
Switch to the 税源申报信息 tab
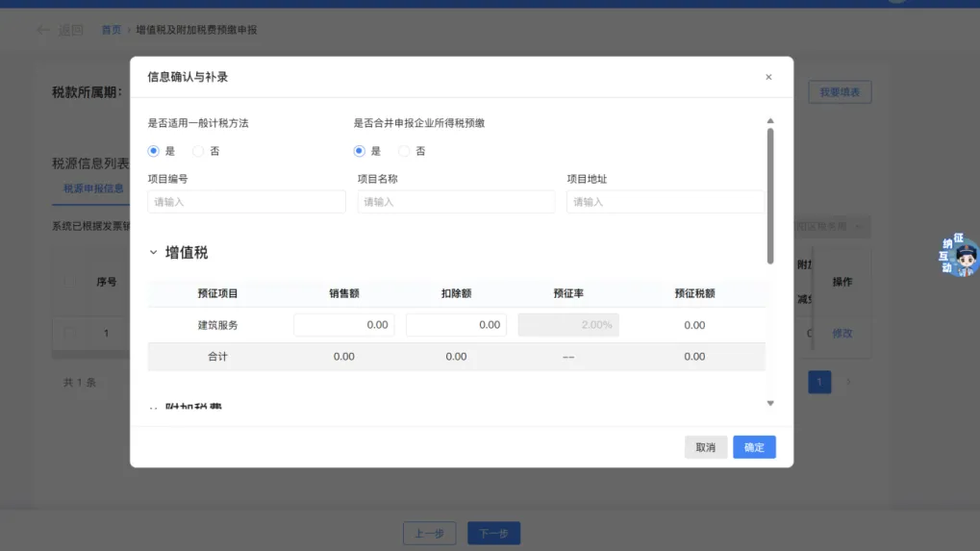pyautogui.click(x=93, y=188)
